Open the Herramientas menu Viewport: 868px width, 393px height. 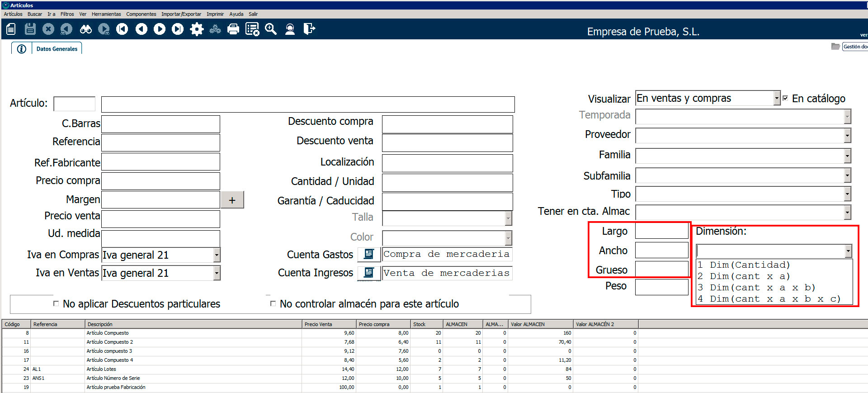click(x=106, y=14)
